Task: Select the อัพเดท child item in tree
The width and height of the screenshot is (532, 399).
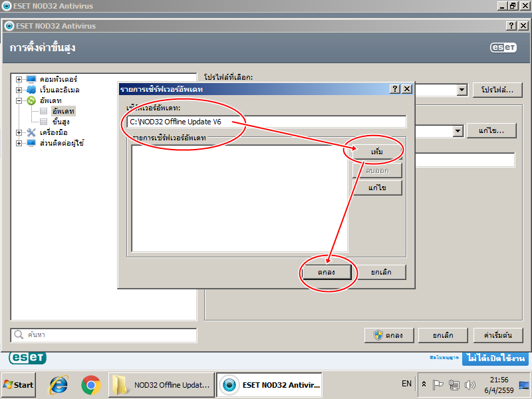Action: [63, 111]
